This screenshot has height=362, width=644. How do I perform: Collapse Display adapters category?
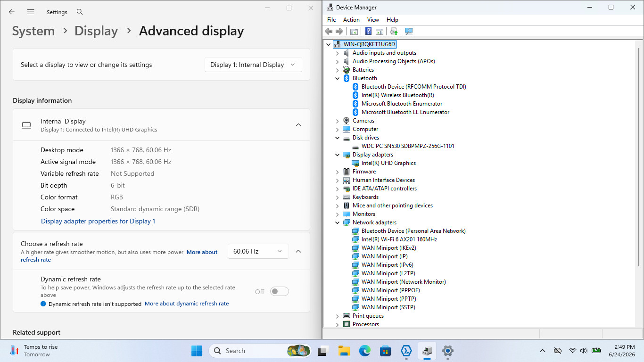point(337,155)
